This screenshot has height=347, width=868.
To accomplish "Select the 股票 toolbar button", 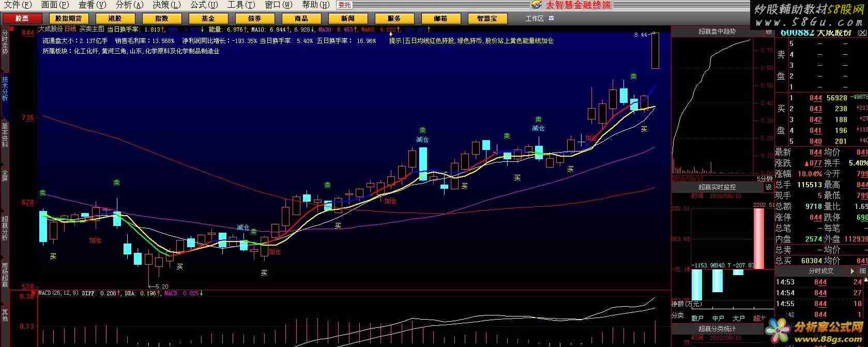I will (22, 19).
